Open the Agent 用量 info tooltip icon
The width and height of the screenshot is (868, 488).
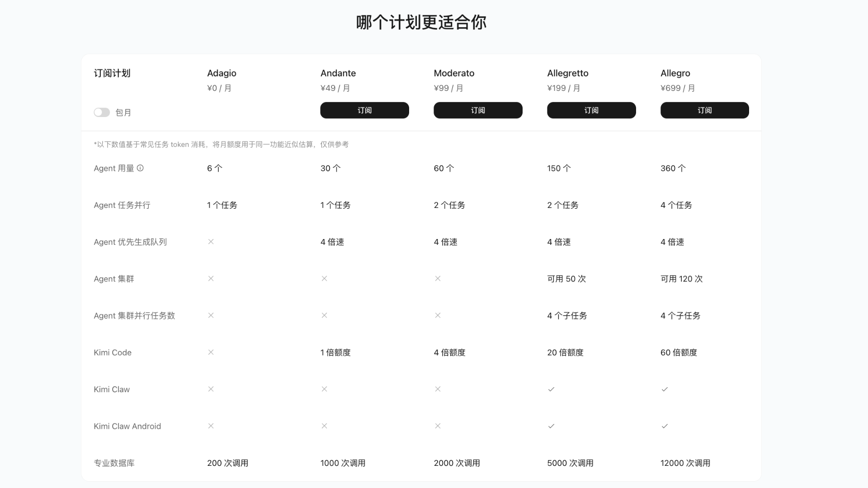(x=141, y=168)
